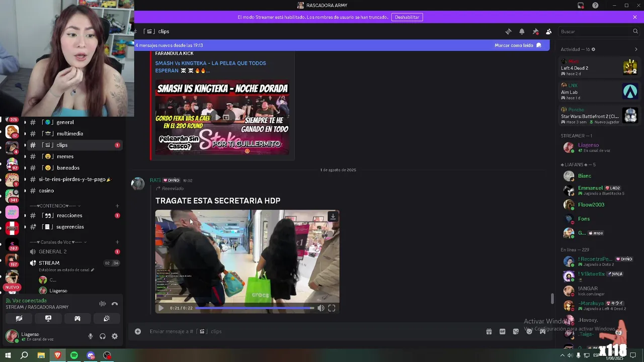Open Spotify from the Windows taskbar

click(74, 355)
